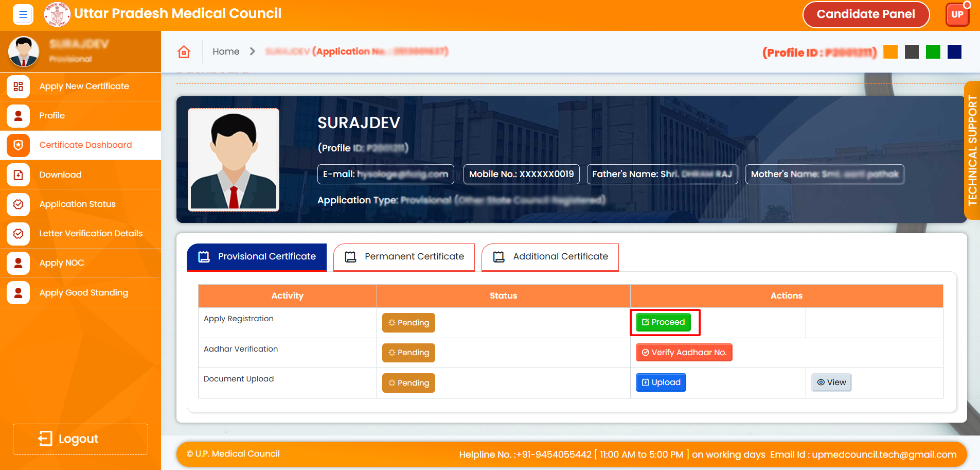
Task: Open the Profile menu item
Action: pos(52,116)
